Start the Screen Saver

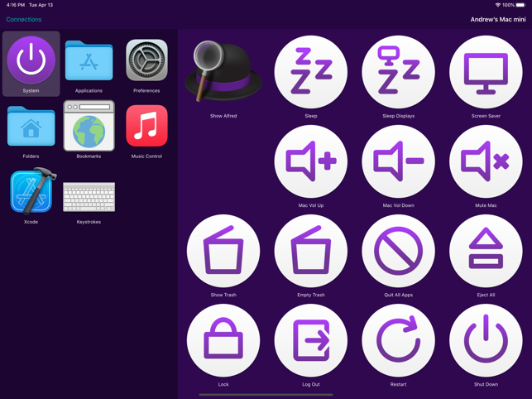(486, 72)
